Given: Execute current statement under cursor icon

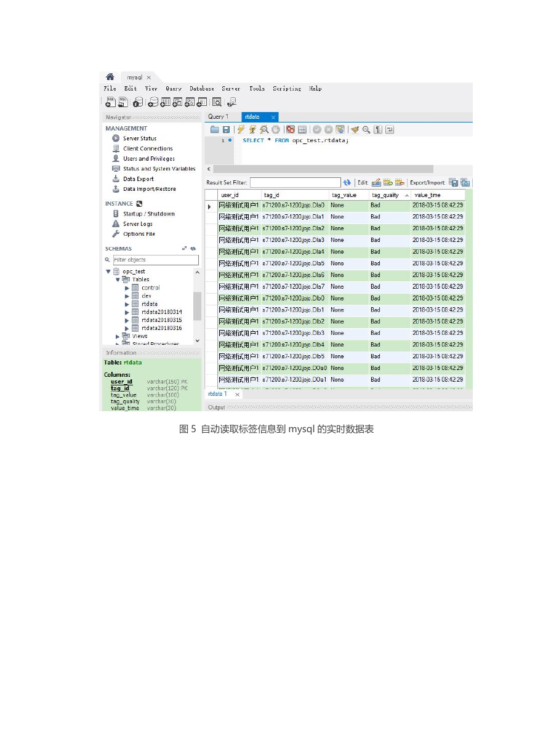Looking at the screenshot, I should tap(252, 129).
